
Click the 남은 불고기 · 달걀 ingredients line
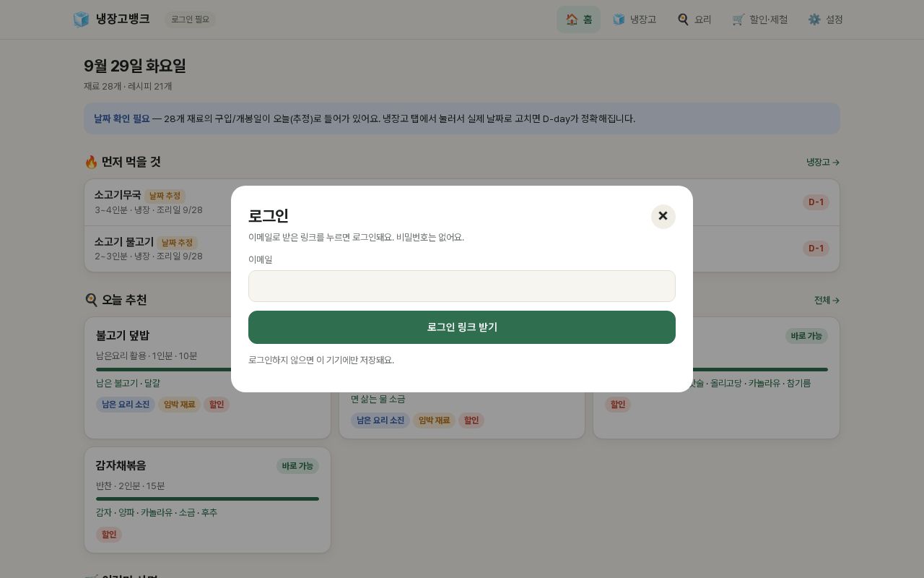coord(128,384)
